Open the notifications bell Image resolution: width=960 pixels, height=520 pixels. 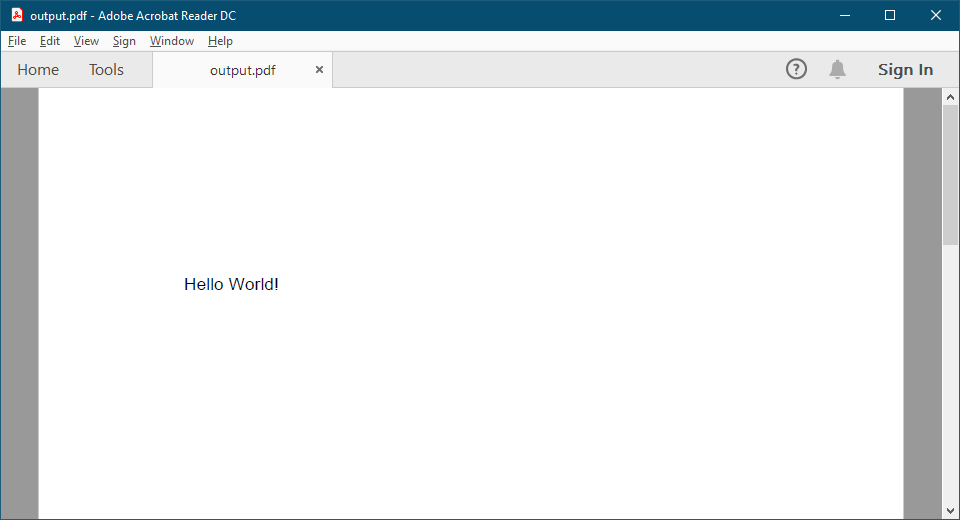click(x=837, y=69)
